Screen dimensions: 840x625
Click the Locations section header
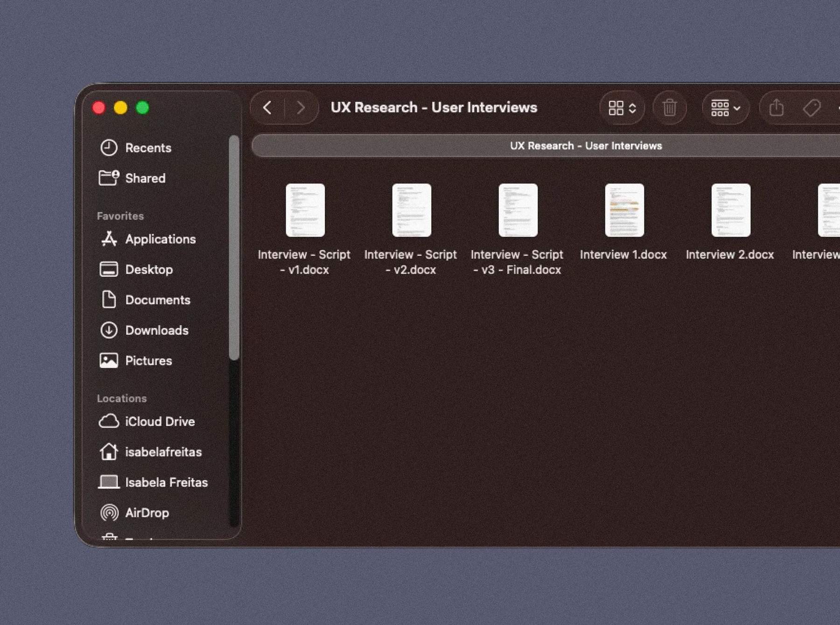(122, 399)
